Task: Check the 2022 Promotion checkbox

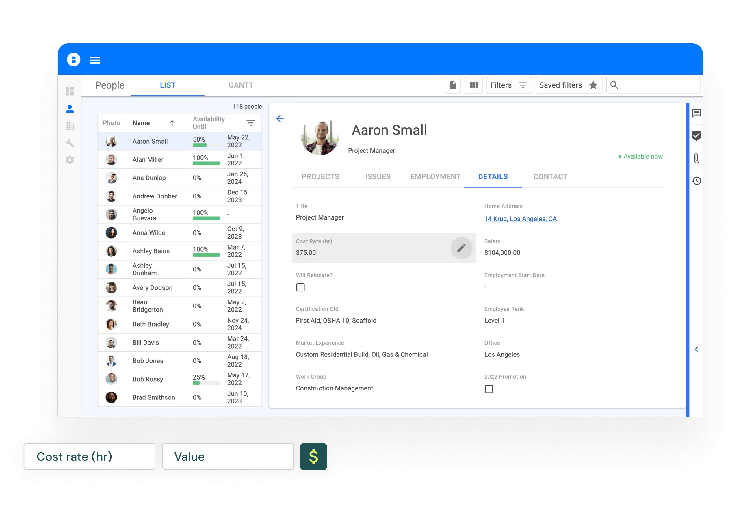Action: (x=488, y=389)
